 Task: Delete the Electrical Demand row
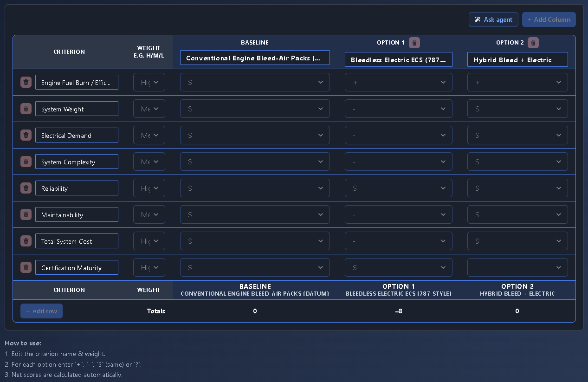(26, 135)
